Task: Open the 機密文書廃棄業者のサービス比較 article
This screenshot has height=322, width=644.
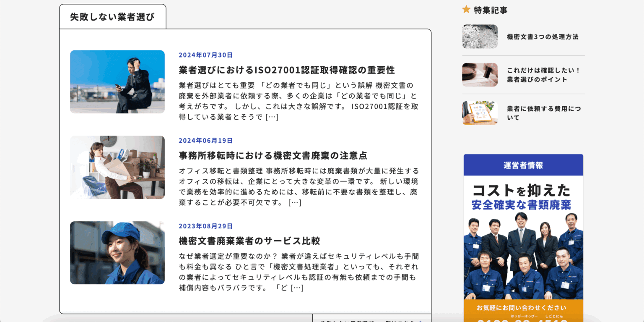Action: (249, 241)
